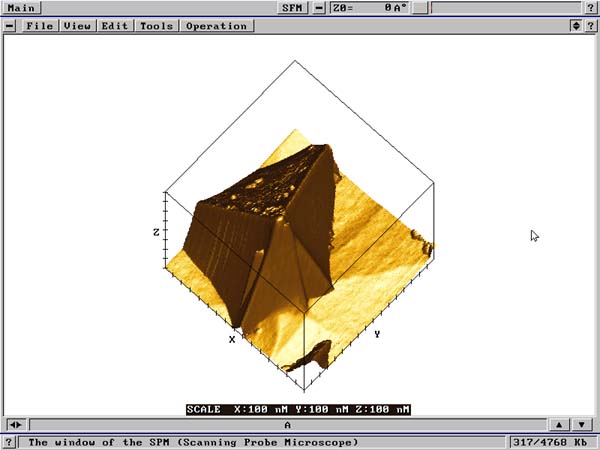The height and width of the screenshot is (450, 600).
Task: Open the Edit menu
Action: (x=115, y=26)
